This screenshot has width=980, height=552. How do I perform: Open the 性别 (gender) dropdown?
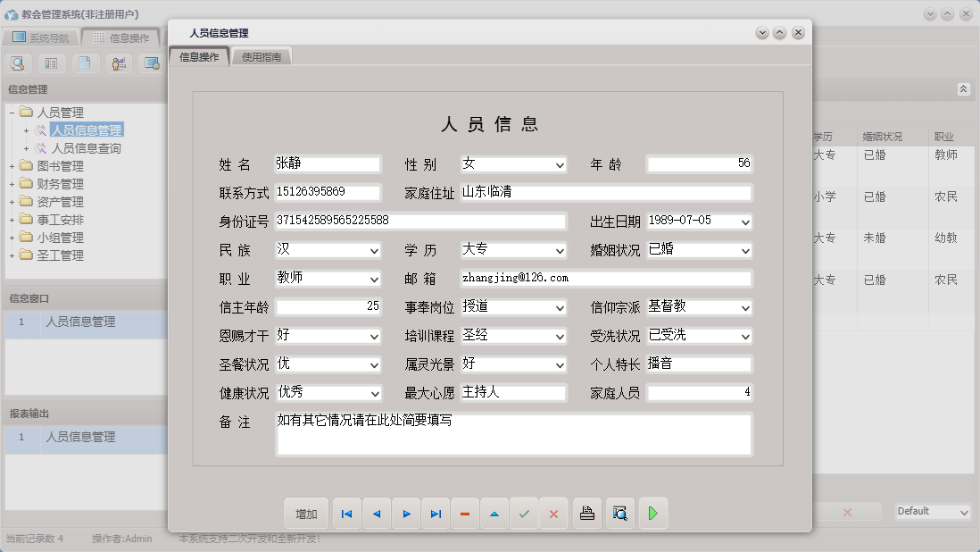[560, 164]
